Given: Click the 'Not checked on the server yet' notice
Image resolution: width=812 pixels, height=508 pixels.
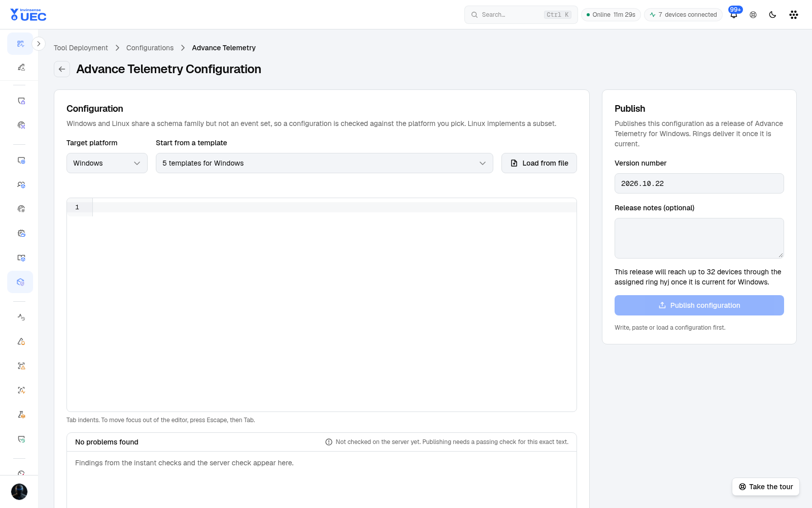Looking at the screenshot, I should [447, 442].
